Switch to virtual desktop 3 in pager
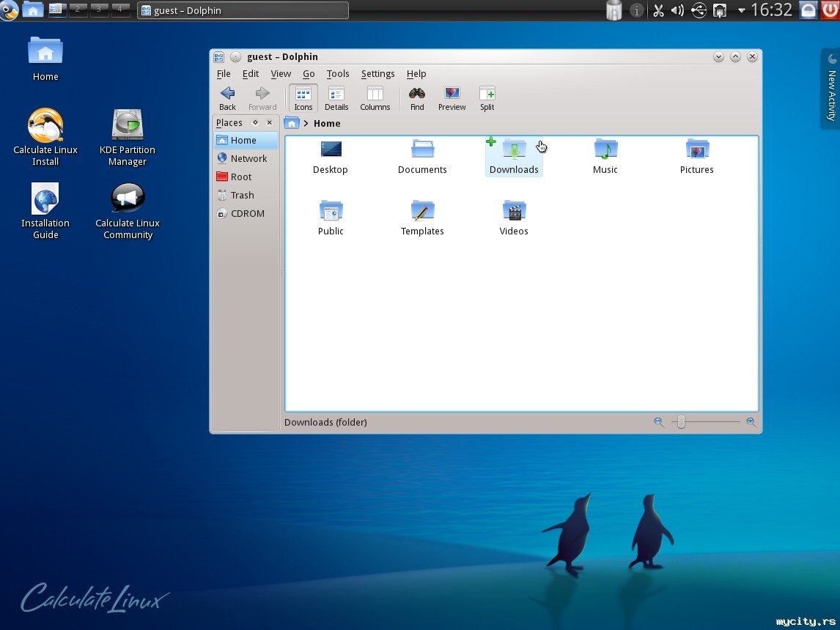Screen dimensions: 840x630 point(98,9)
